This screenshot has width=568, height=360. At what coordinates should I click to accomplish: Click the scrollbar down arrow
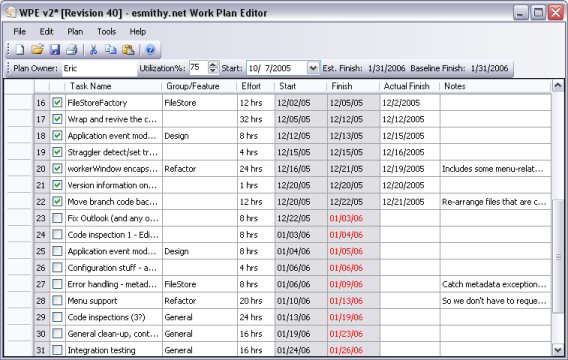(558, 349)
